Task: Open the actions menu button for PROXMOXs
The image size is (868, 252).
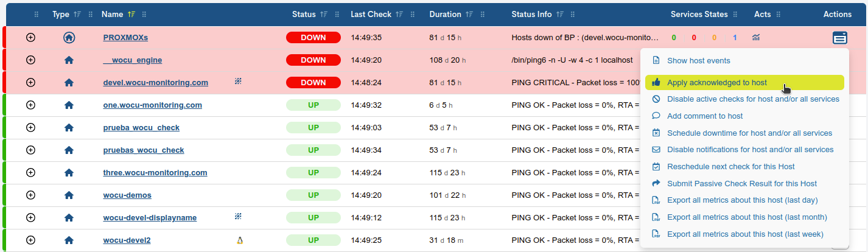Action: click(840, 38)
